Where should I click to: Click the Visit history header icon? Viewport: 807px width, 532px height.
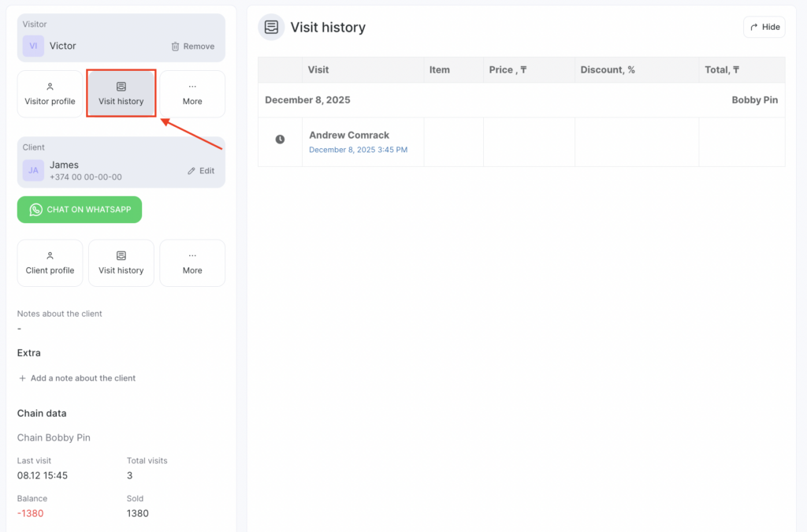pyautogui.click(x=271, y=27)
